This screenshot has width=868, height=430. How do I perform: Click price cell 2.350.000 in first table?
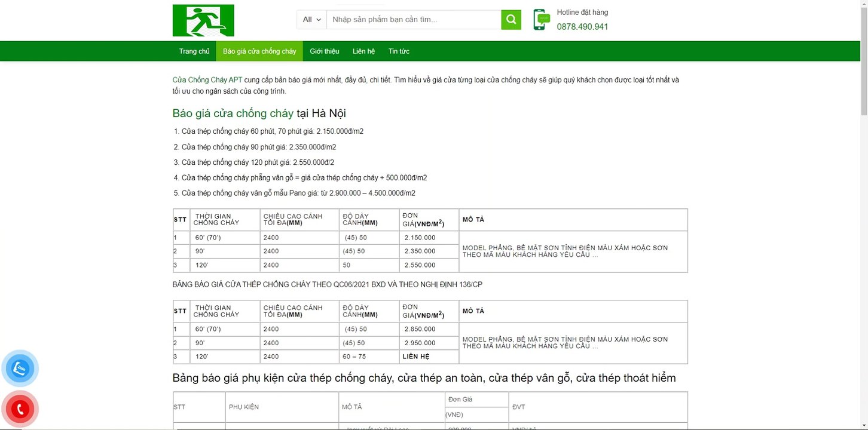click(429, 251)
